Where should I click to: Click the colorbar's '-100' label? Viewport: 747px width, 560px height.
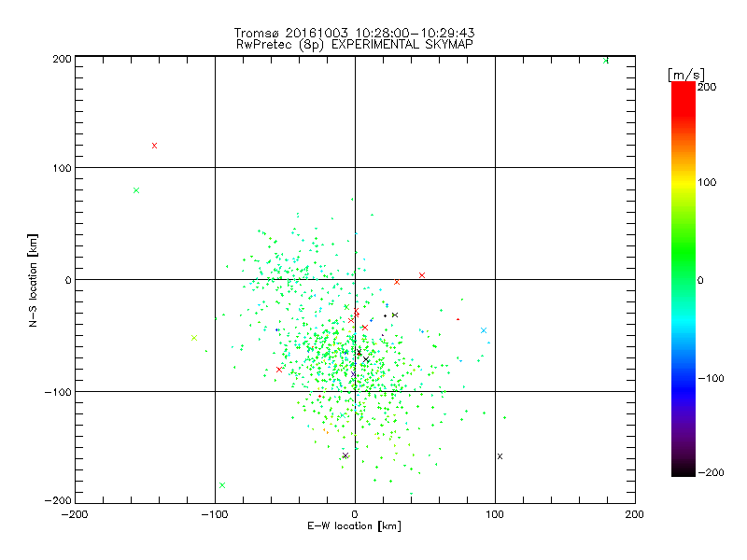(711, 378)
